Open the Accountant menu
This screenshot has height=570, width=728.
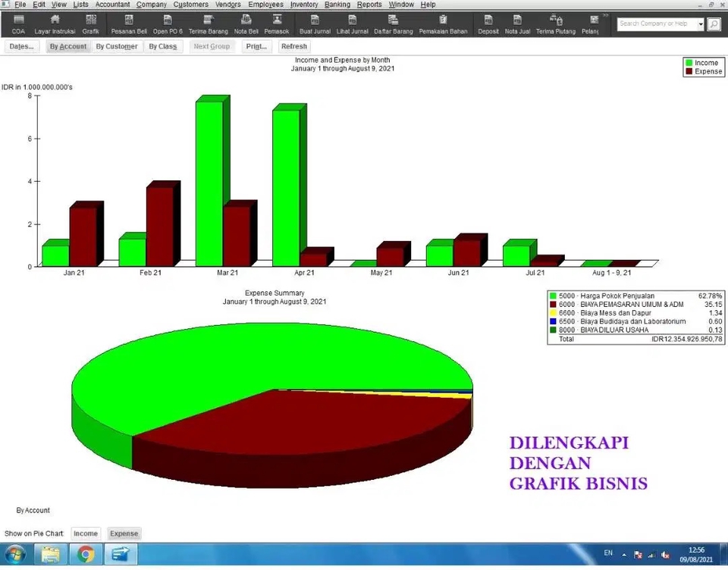[112, 5]
